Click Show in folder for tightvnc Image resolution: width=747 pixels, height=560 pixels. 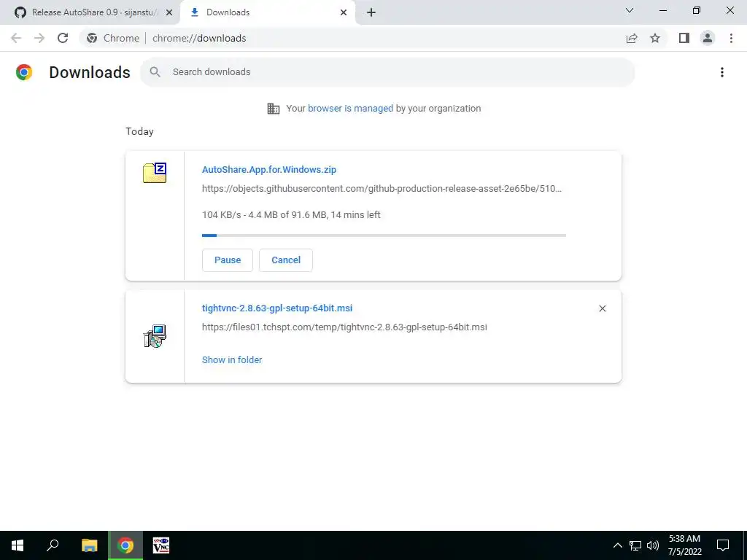(x=232, y=360)
